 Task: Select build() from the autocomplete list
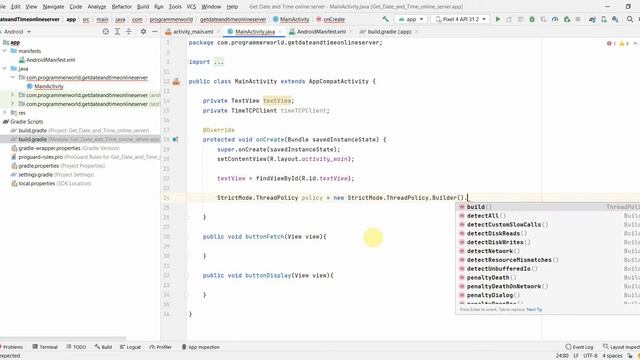pos(547,207)
